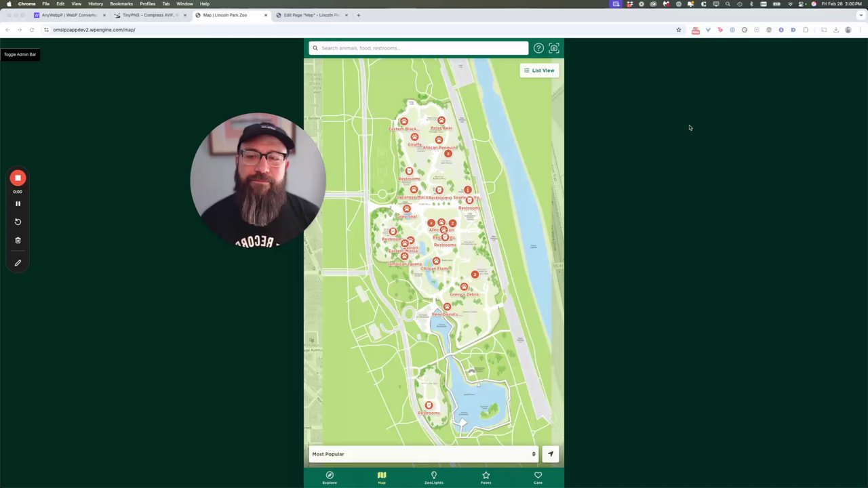Open Chrome downloads icon
868x488 pixels.
pos(835,30)
